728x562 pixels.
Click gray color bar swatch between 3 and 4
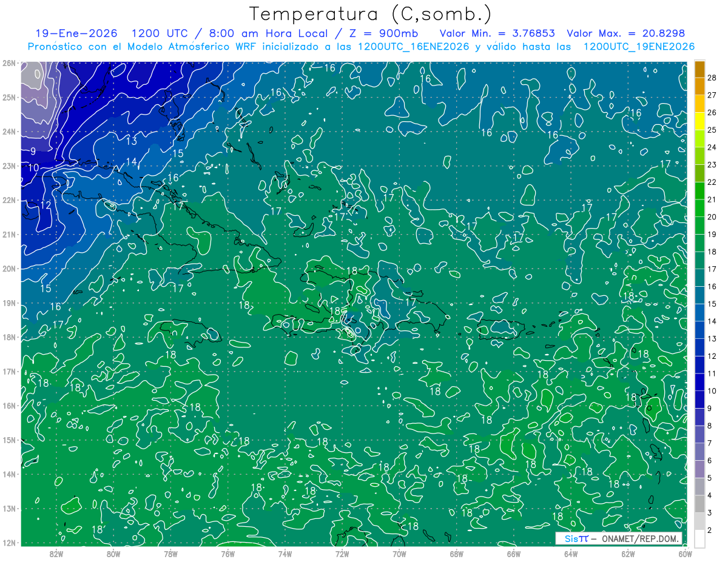[700, 504]
